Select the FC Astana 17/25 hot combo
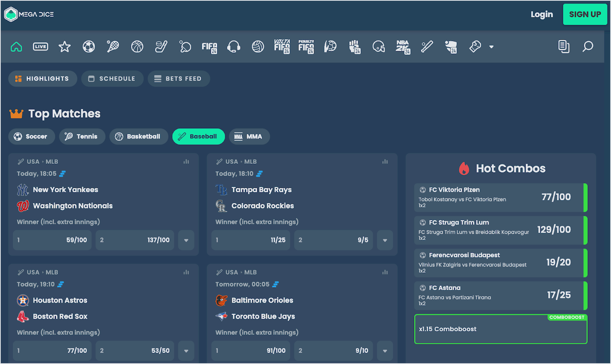This screenshot has width=611, height=364. (501, 295)
